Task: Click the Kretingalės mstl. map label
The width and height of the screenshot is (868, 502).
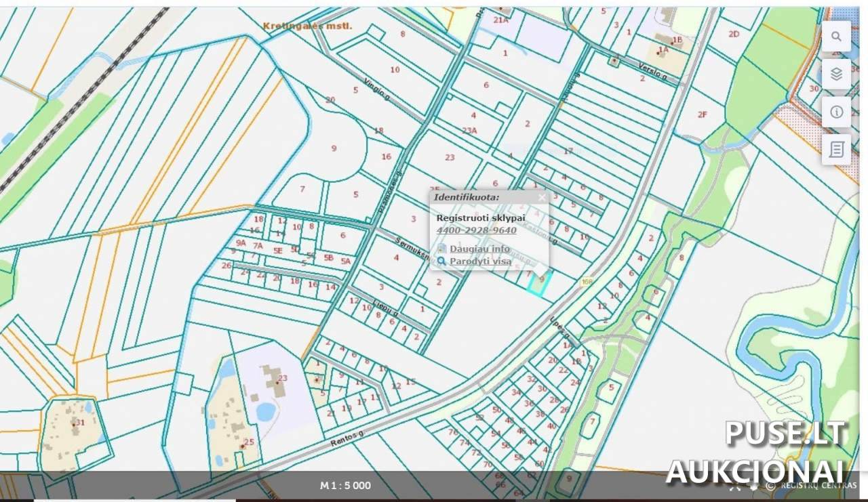Action: 308,26
